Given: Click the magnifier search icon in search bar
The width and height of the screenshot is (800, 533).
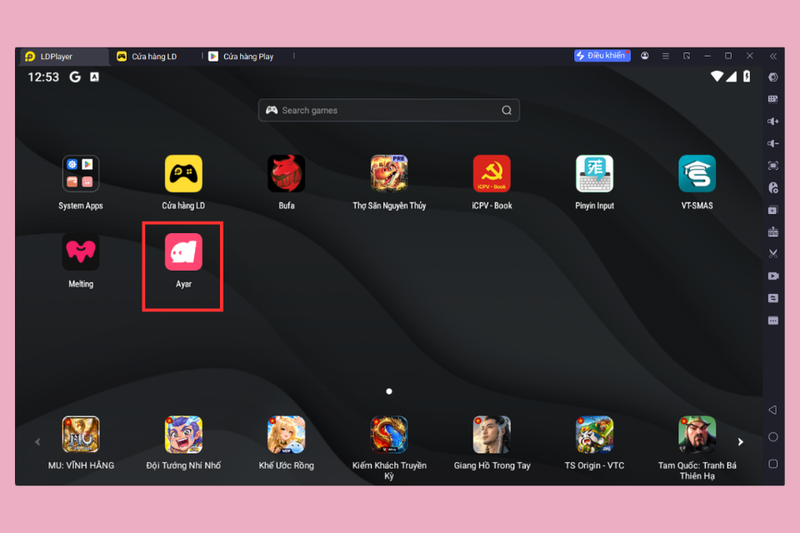Looking at the screenshot, I should [x=507, y=110].
